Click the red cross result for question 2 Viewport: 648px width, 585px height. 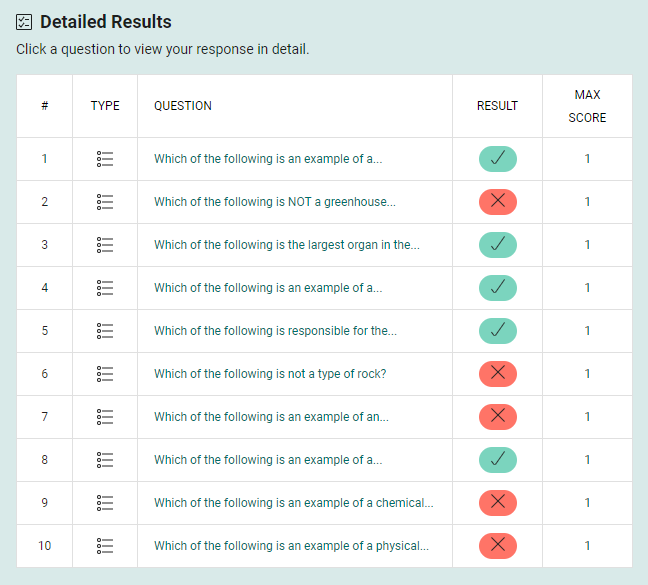pyautogui.click(x=497, y=202)
